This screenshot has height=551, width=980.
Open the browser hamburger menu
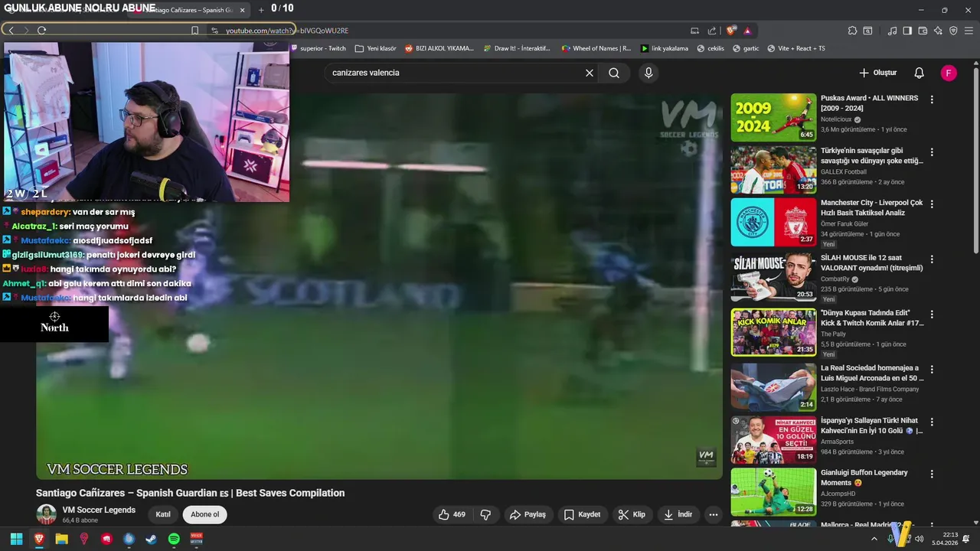[x=969, y=31]
